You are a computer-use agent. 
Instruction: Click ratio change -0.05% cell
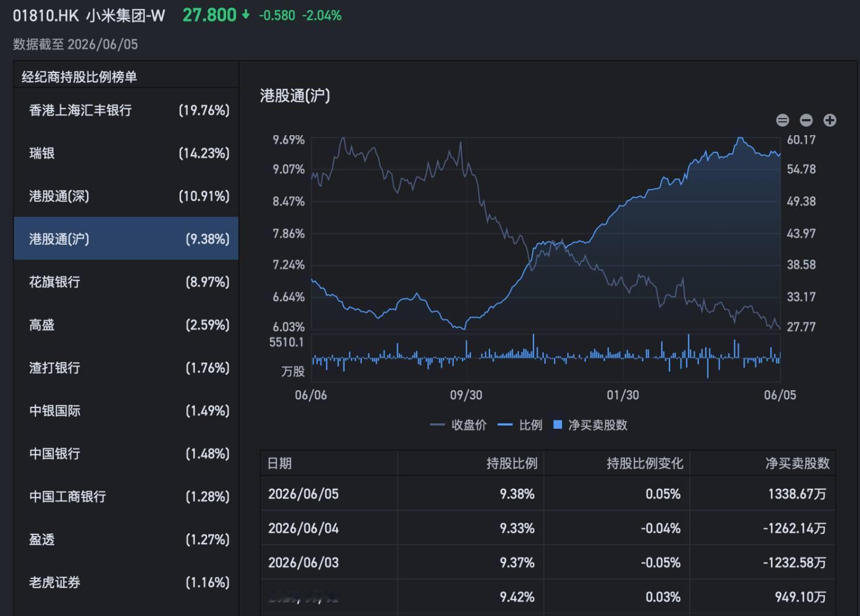(x=661, y=563)
